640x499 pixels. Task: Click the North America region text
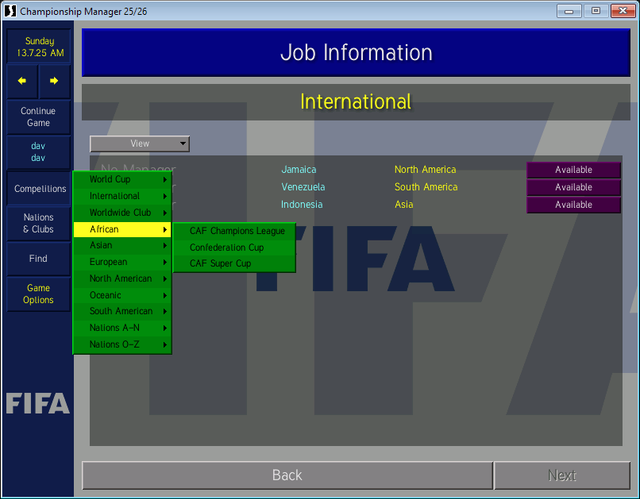(425, 170)
